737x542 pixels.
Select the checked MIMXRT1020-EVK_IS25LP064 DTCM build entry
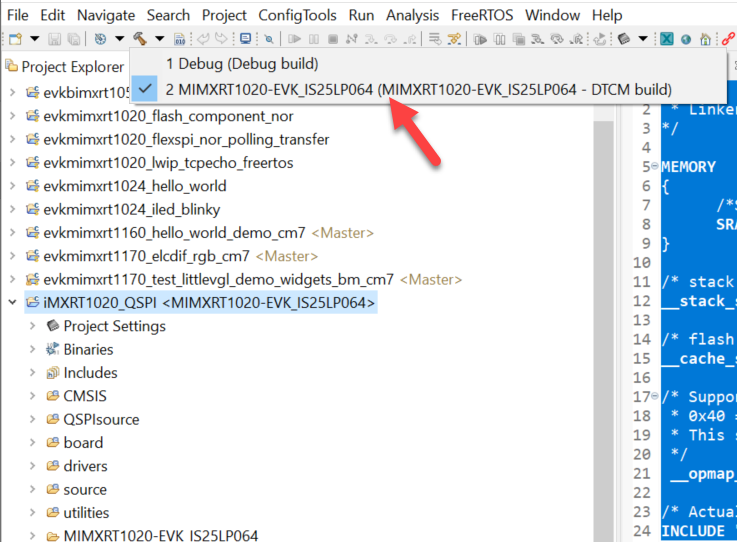tap(428, 89)
